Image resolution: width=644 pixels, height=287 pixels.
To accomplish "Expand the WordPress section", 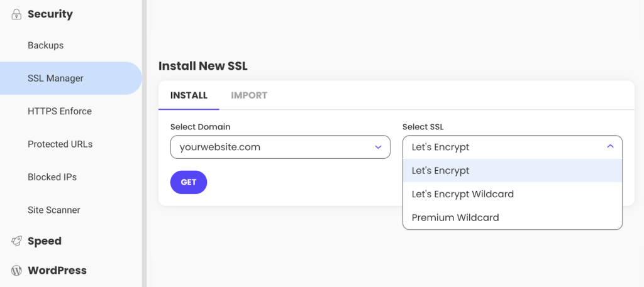I will click(57, 271).
